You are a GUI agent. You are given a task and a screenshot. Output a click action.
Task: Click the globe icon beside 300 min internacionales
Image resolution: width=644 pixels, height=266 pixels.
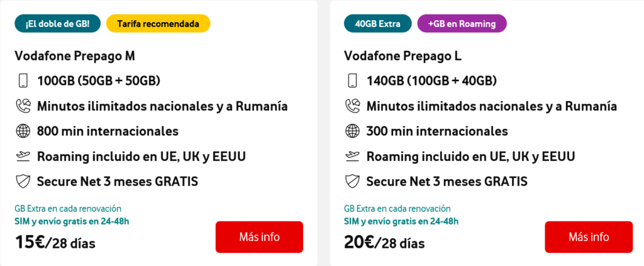tap(352, 131)
